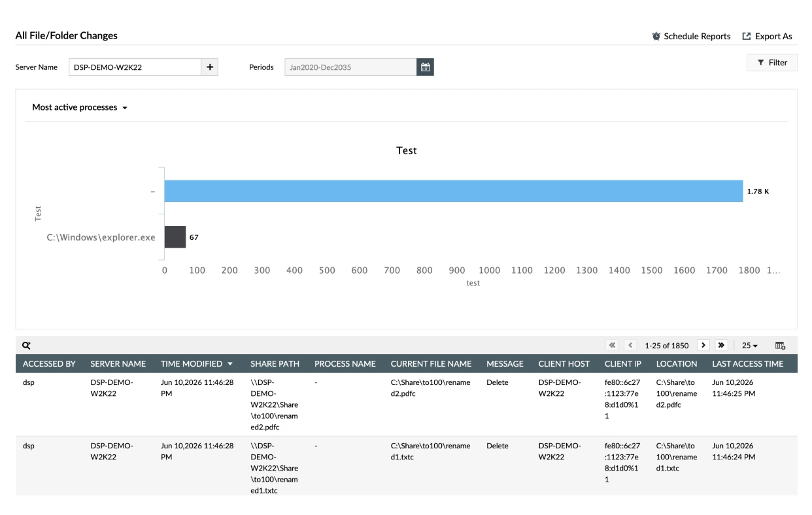Open Schedule Reports

pyautogui.click(x=691, y=37)
